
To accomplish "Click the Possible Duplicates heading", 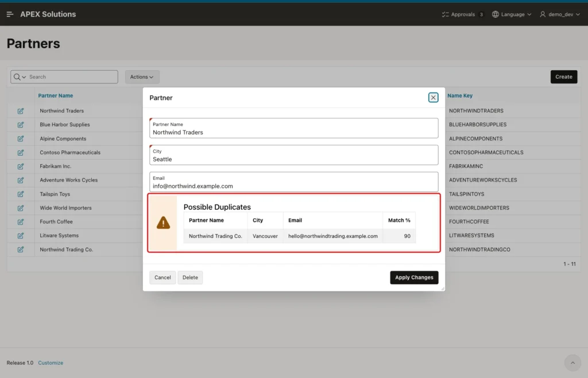I will coord(217,207).
